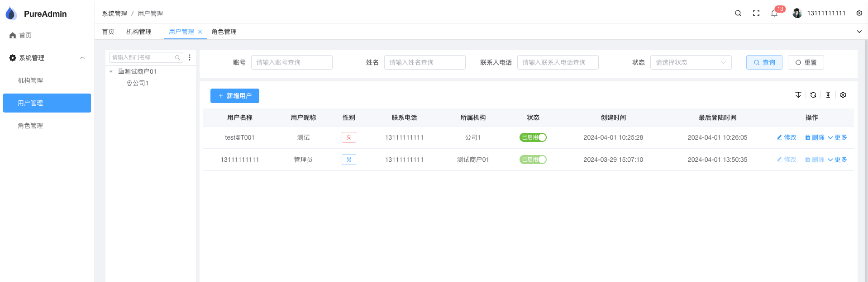Toggle fullscreen mode icon

click(756, 13)
